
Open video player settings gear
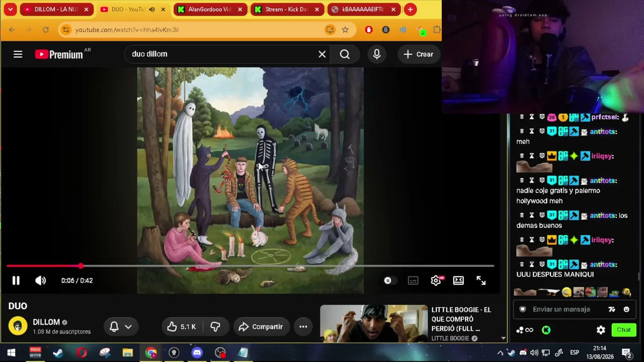click(x=436, y=281)
